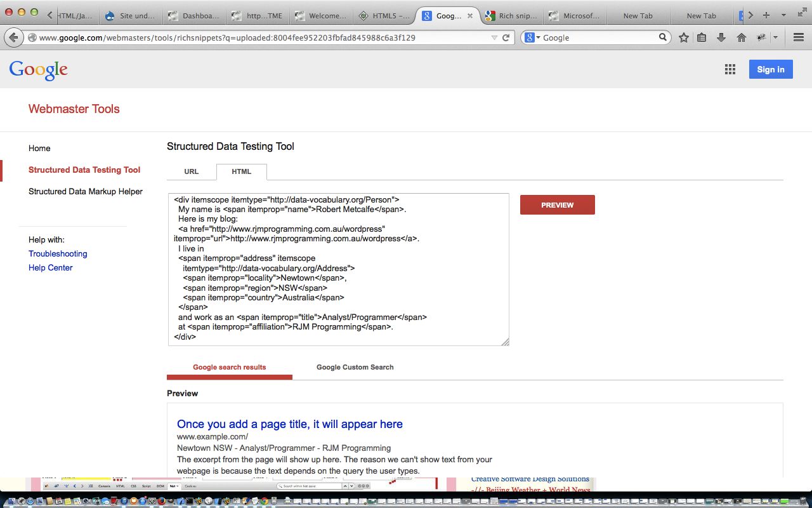Switch to the http...TME browser tab
This screenshot has width=812, height=508.
point(258,16)
